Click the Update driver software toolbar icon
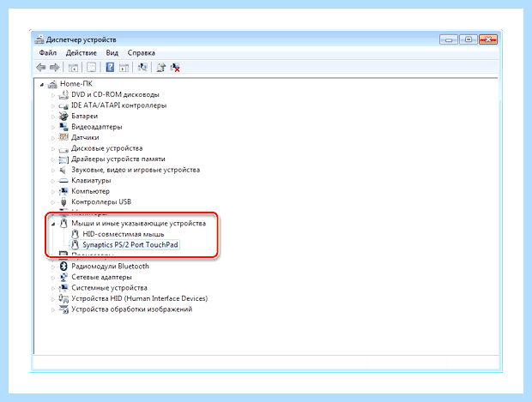 pyautogui.click(x=160, y=68)
